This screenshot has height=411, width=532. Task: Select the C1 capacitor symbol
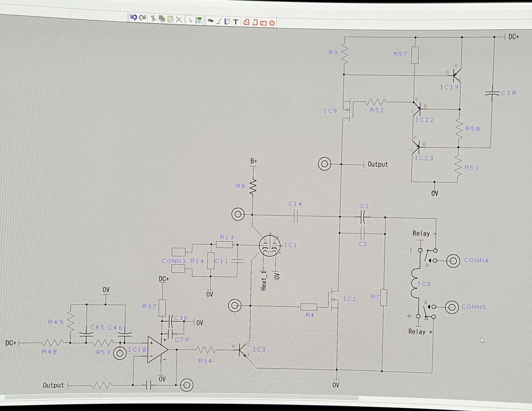click(x=363, y=217)
